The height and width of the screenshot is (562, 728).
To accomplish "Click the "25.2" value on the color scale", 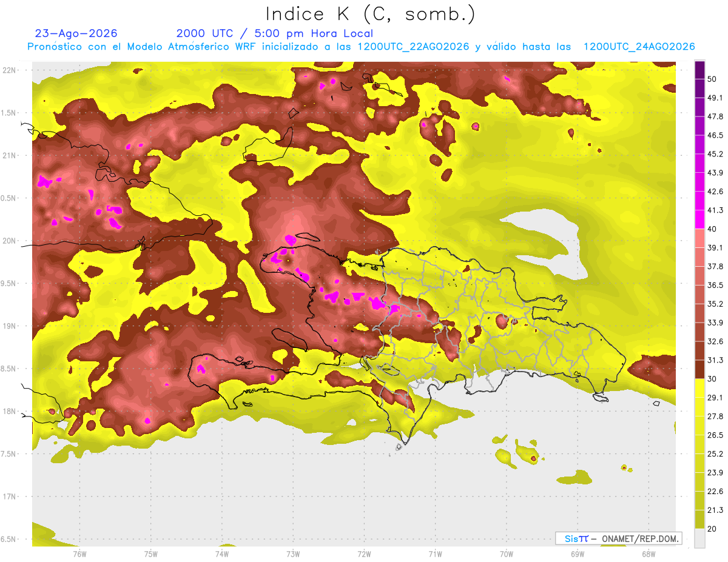I will point(715,453).
